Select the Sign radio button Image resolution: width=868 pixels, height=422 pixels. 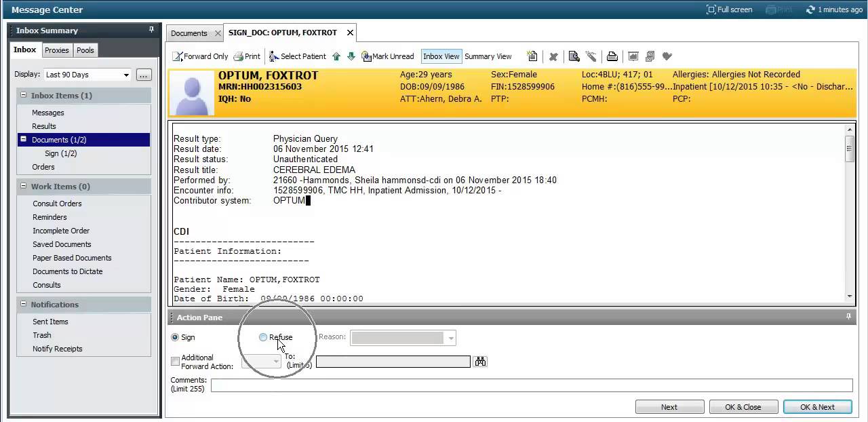[175, 337]
